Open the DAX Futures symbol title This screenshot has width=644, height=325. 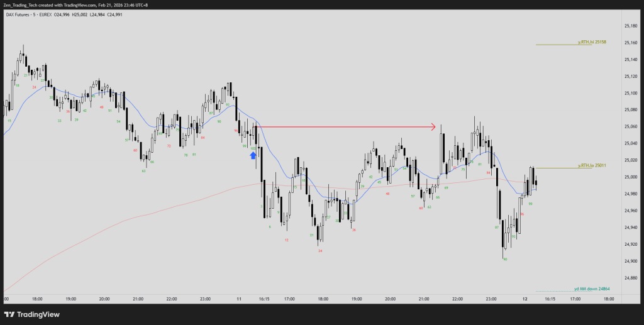pos(19,14)
